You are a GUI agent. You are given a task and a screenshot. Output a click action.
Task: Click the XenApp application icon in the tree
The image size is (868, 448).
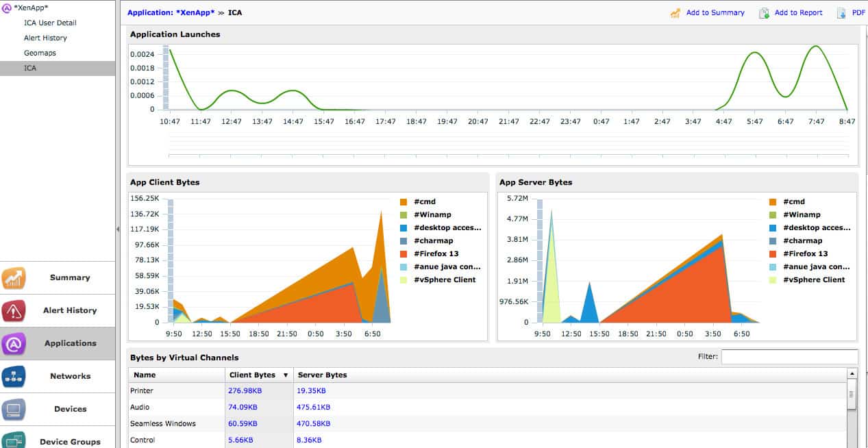(7, 8)
